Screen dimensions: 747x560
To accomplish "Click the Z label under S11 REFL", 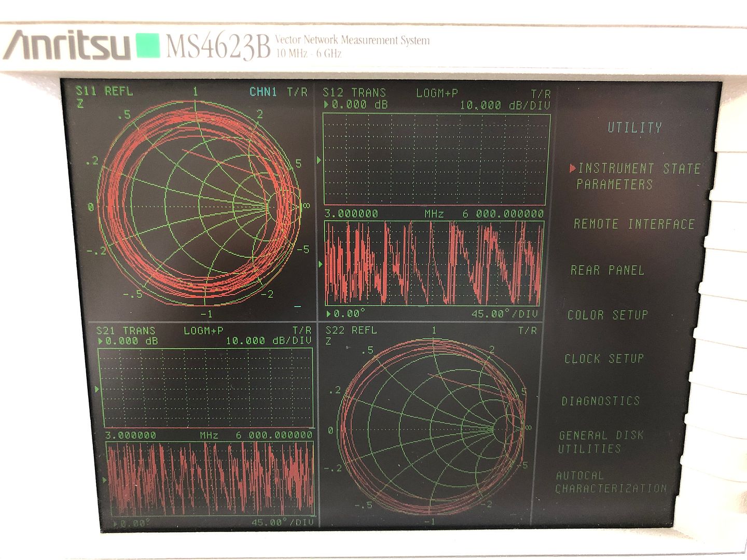I will (79, 104).
